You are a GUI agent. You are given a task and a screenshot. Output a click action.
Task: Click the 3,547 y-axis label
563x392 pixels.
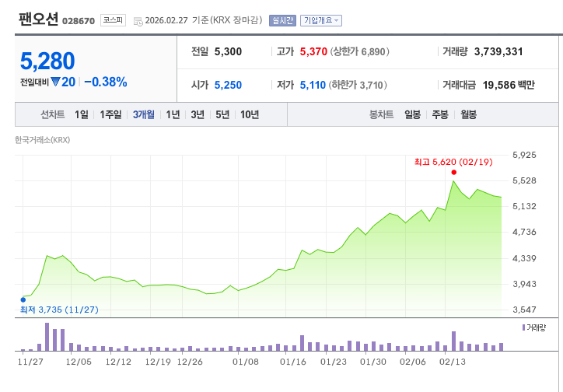[524, 310]
